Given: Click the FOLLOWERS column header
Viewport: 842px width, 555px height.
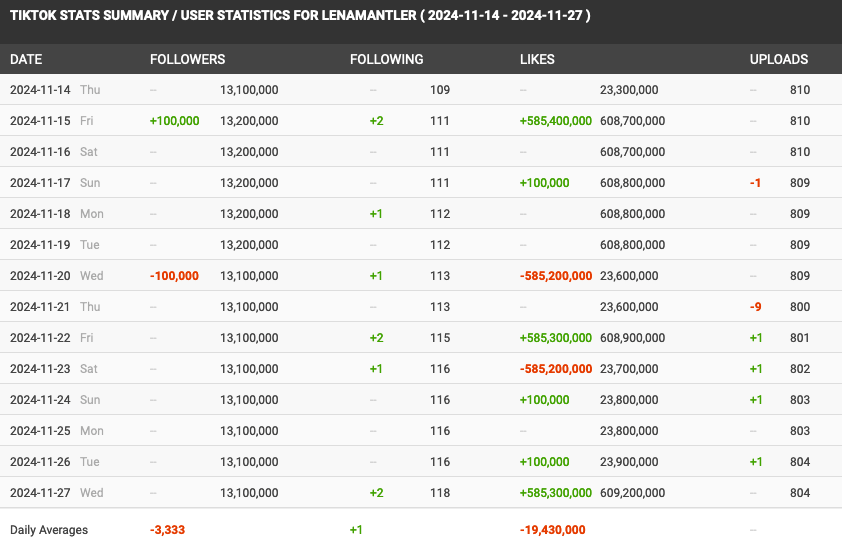Looking at the screenshot, I should coord(187,59).
